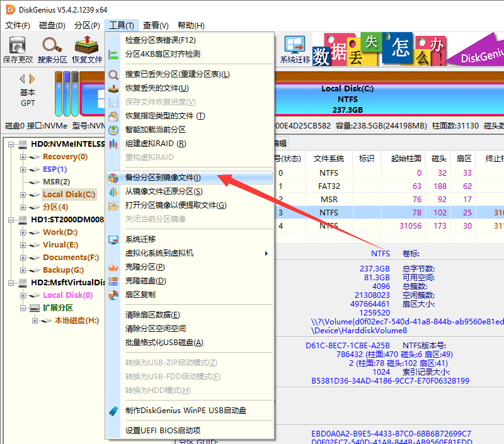Collapse the HD0:NVMeINTELSS disk node
The image size is (504, 444).
tap(11, 145)
